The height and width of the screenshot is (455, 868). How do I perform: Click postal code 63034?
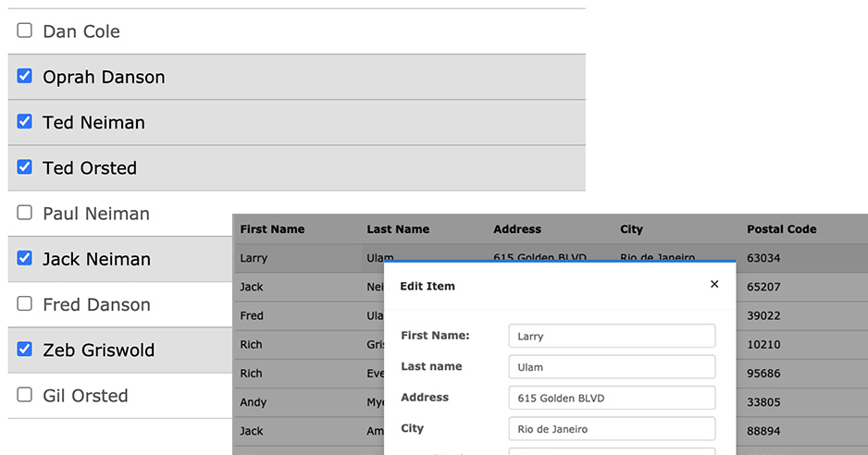(x=763, y=258)
